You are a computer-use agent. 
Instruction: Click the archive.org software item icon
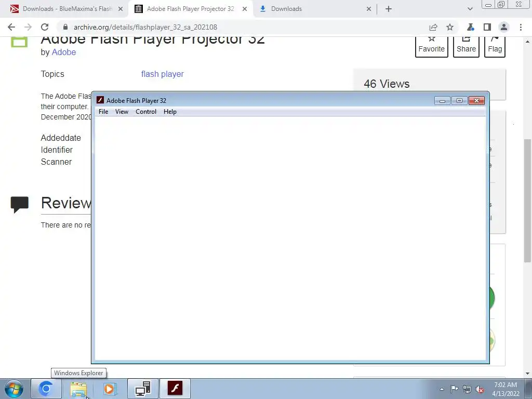[19, 42]
